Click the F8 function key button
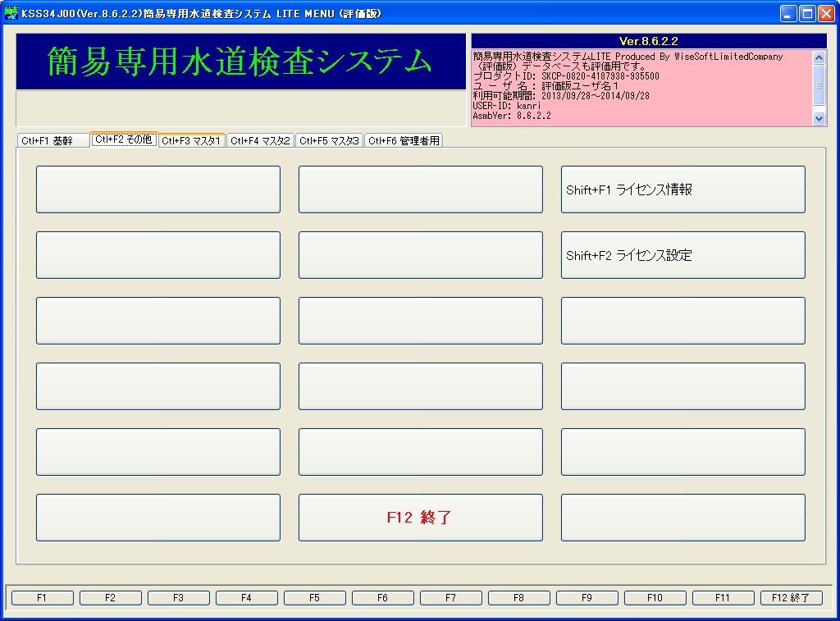 click(x=518, y=598)
